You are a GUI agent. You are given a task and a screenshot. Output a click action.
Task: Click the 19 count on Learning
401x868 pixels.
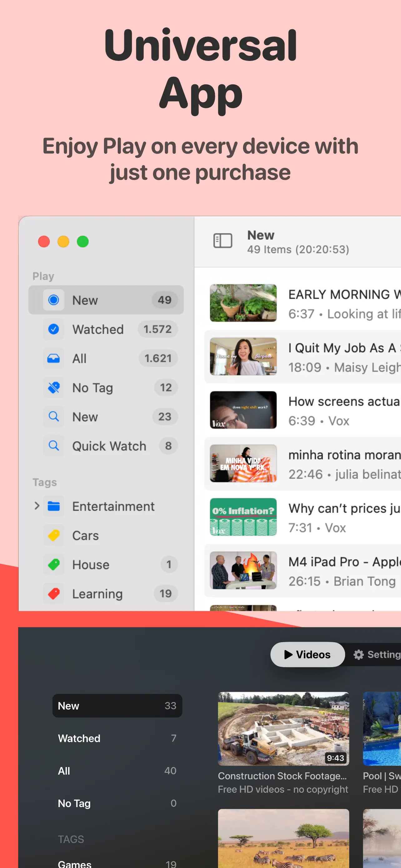pyautogui.click(x=166, y=593)
